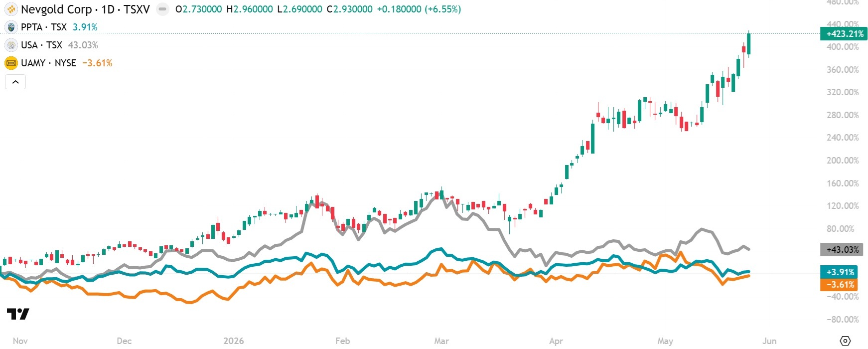The image size is (868, 349).
Task: Select the Nevgold Corp · 1D · TSXV title
Action: (85, 9)
